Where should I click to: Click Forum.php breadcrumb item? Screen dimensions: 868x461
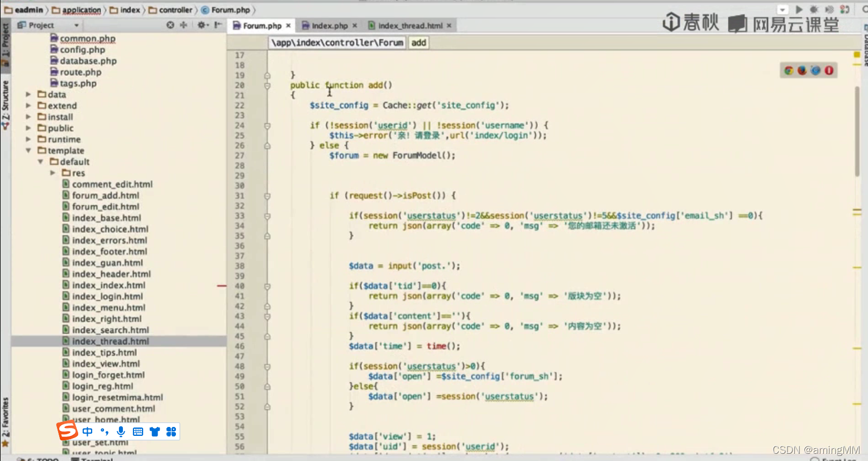[226, 10]
